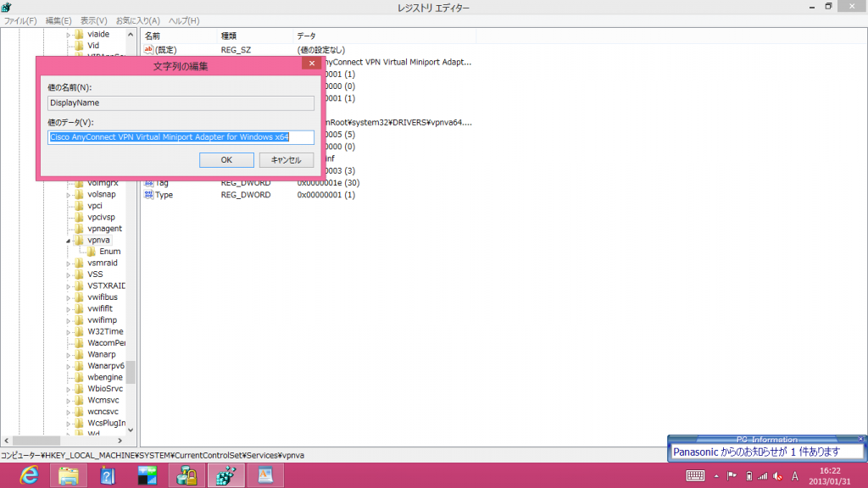Click the tree's vertical scrollbar thumb
Screen dimensions: 868x488
pyautogui.click(x=131, y=373)
